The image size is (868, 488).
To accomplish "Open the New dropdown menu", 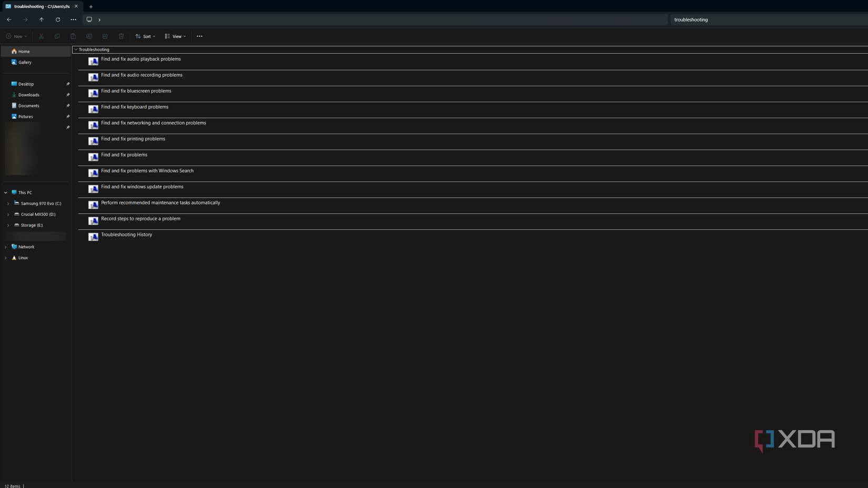I will [x=16, y=36].
